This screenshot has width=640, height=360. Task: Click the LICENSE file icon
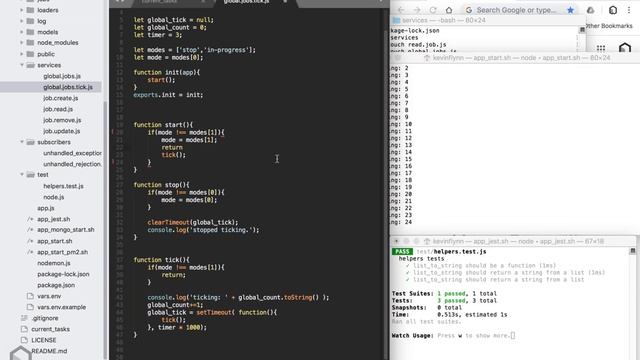pyautogui.click(x=24, y=340)
